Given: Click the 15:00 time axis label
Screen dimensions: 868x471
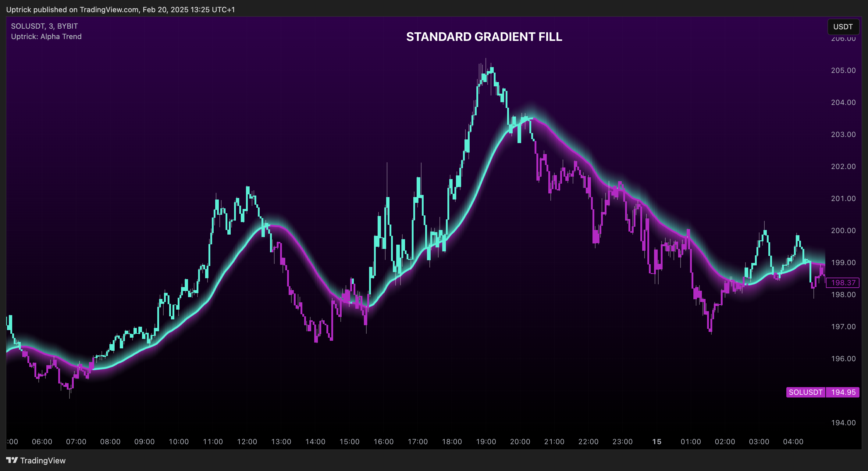Looking at the screenshot, I should pyautogui.click(x=349, y=442).
